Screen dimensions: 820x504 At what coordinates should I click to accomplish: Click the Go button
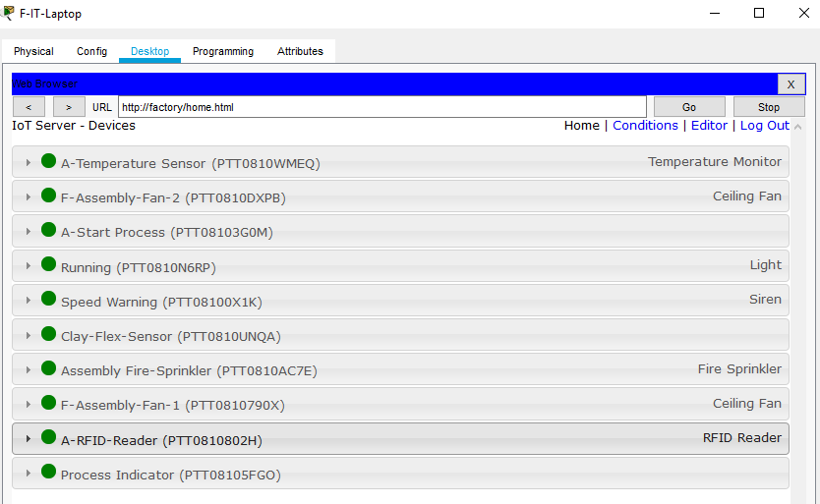pos(689,107)
